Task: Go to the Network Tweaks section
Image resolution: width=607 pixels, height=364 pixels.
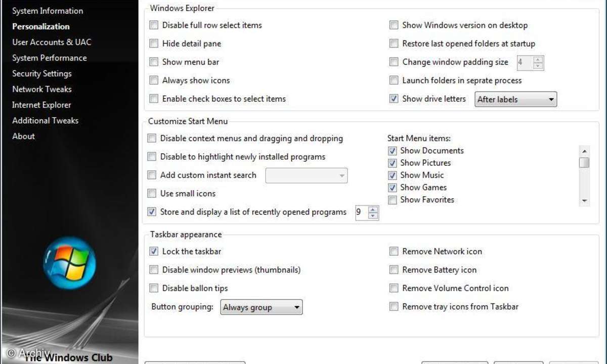Action: coord(42,89)
